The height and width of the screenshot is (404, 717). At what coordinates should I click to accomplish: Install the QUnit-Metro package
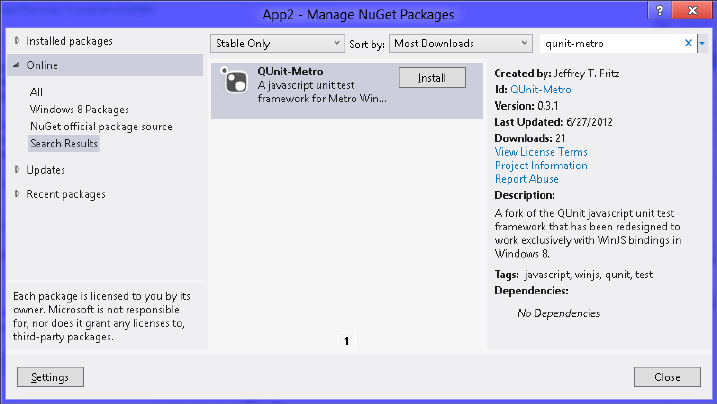click(432, 78)
